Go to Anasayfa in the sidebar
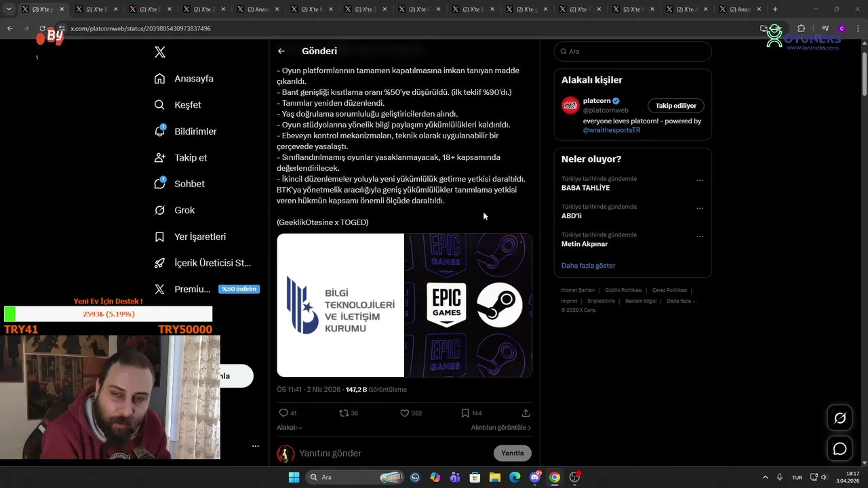The width and height of the screenshot is (868, 488). coord(184,79)
